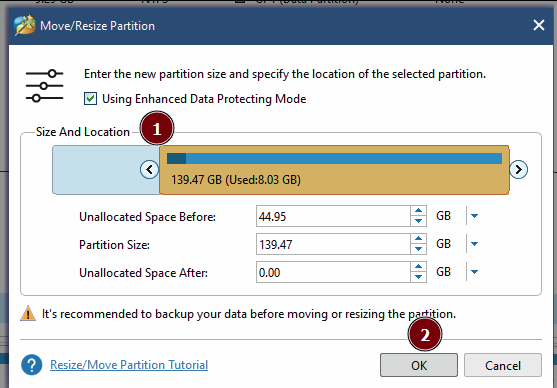Increase Partition Size with up arrow
Screen dimensions: 557x388
[x=418, y=239]
